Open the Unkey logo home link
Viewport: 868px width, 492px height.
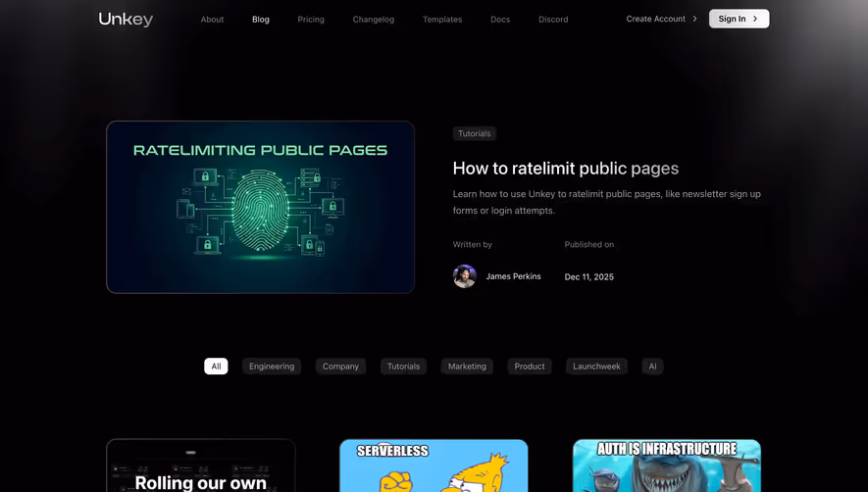point(126,20)
